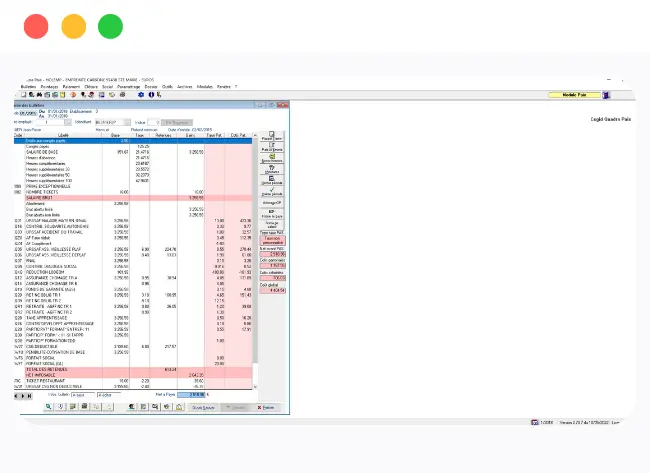The width and height of the screenshot is (650, 473).
Task: Open the Modules menu
Action: 205,87
